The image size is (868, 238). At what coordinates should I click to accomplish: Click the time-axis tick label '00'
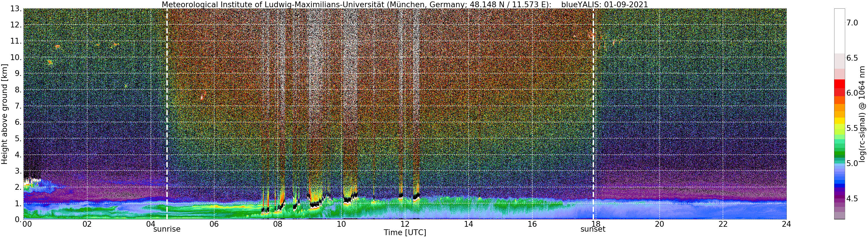pyautogui.click(x=27, y=224)
